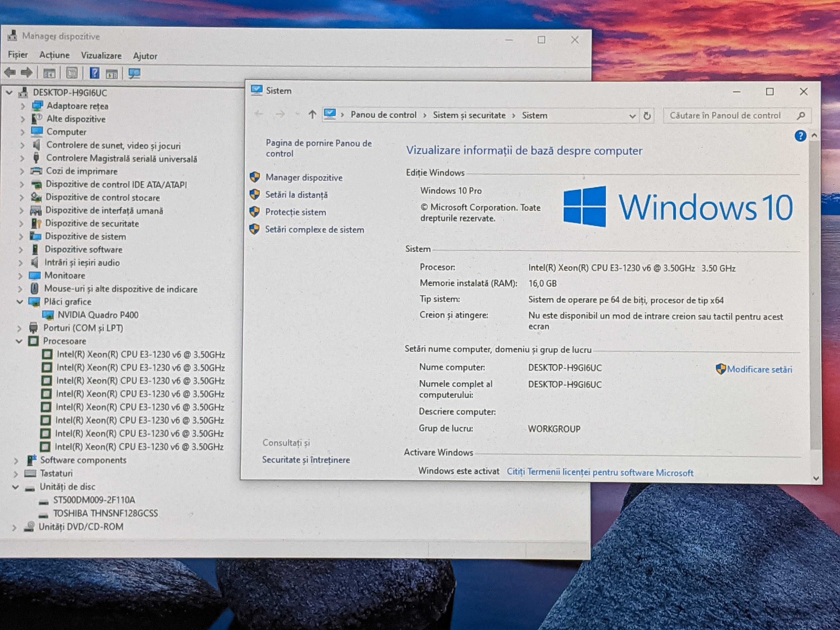This screenshot has height=630, width=840.
Task: Click Sistem și securitate breadcrumb
Action: tap(469, 115)
